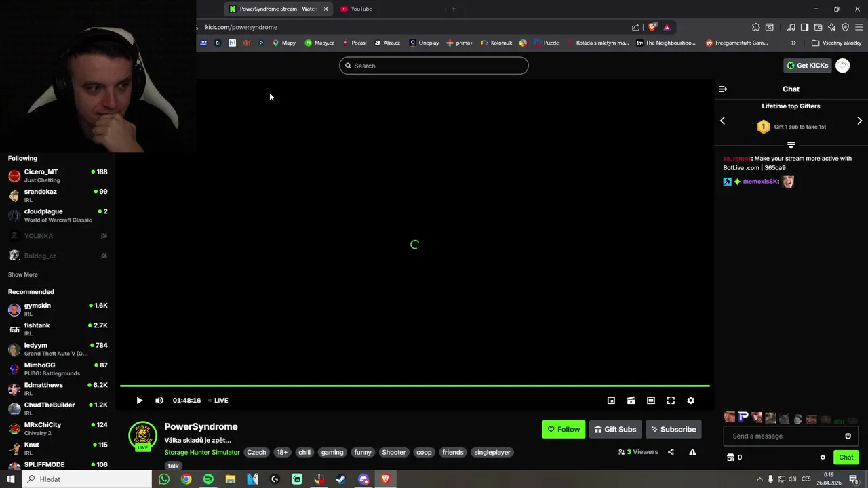Click Brave Shields lion icon
868x488 pixels.
652,27
